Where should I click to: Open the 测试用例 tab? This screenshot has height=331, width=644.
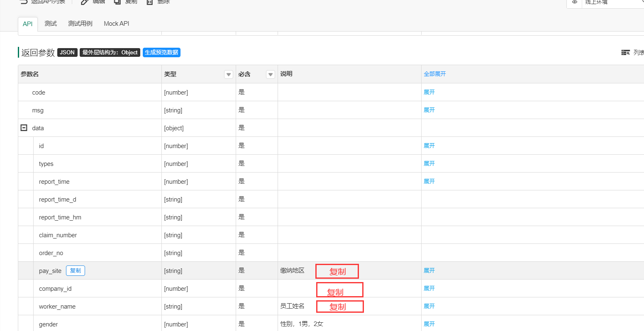(80, 24)
